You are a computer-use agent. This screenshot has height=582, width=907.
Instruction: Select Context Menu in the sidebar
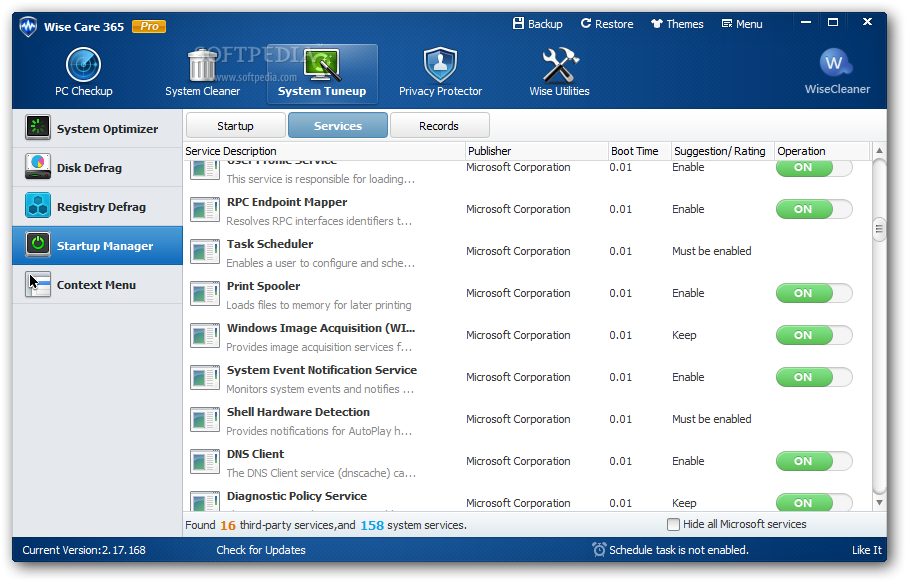(97, 285)
